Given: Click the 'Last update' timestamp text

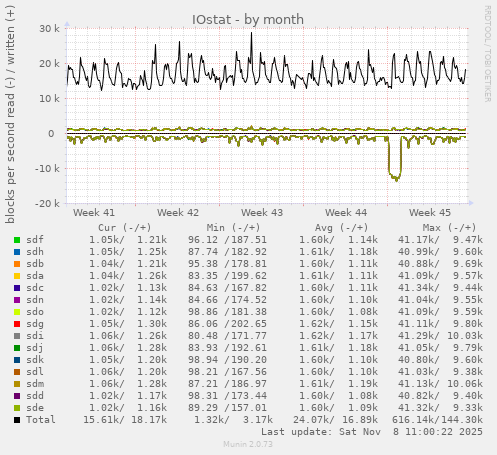Looking at the screenshot, I should tap(372, 432).
